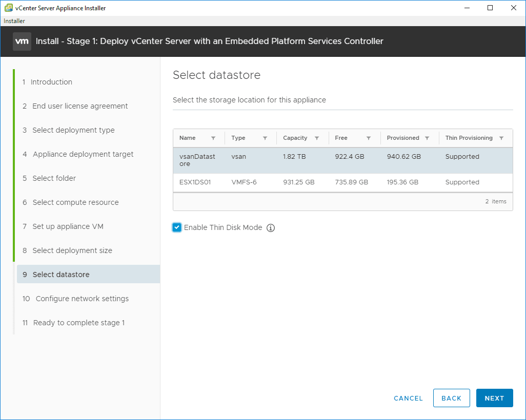Click the Type column filter icon
Viewport: 526px width, 420px height.
pos(265,138)
